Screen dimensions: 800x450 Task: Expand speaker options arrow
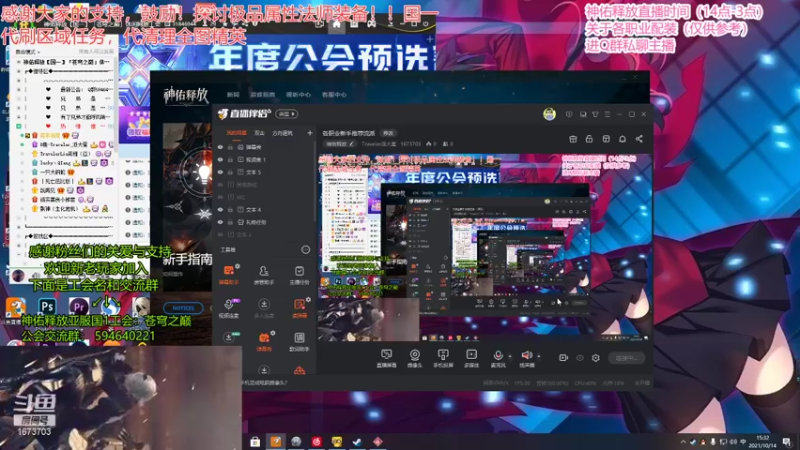click(x=539, y=356)
